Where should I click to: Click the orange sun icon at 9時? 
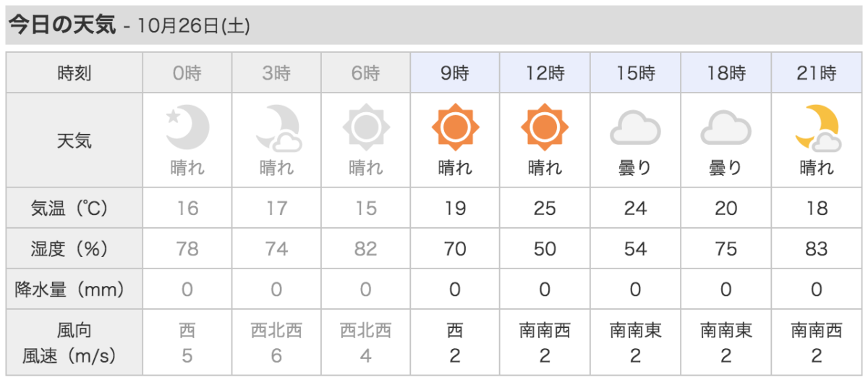coord(456,127)
